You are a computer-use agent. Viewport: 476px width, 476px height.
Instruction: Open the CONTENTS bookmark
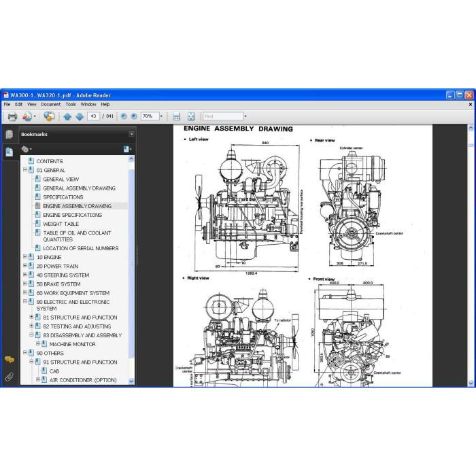point(50,161)
